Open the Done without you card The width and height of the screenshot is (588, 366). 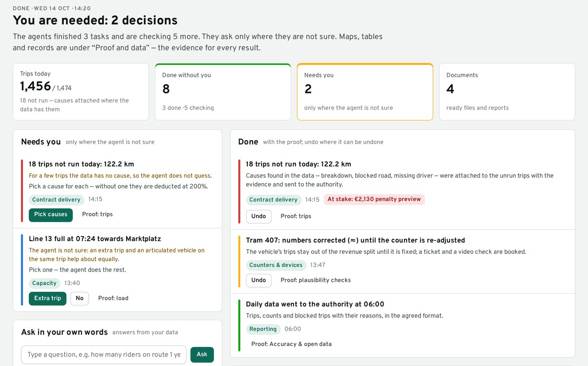click(x=223, y=92)
